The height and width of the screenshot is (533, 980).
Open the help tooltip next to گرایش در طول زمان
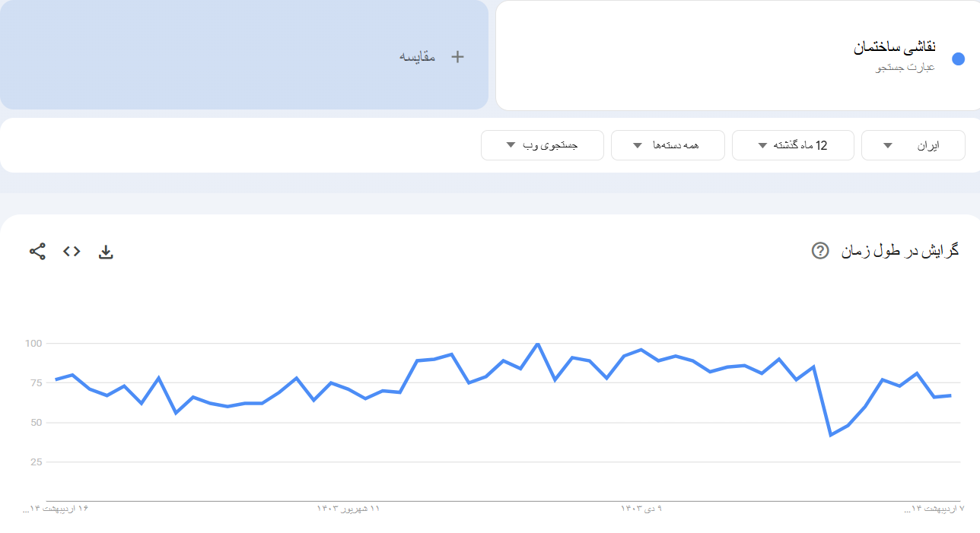(819, 251)
